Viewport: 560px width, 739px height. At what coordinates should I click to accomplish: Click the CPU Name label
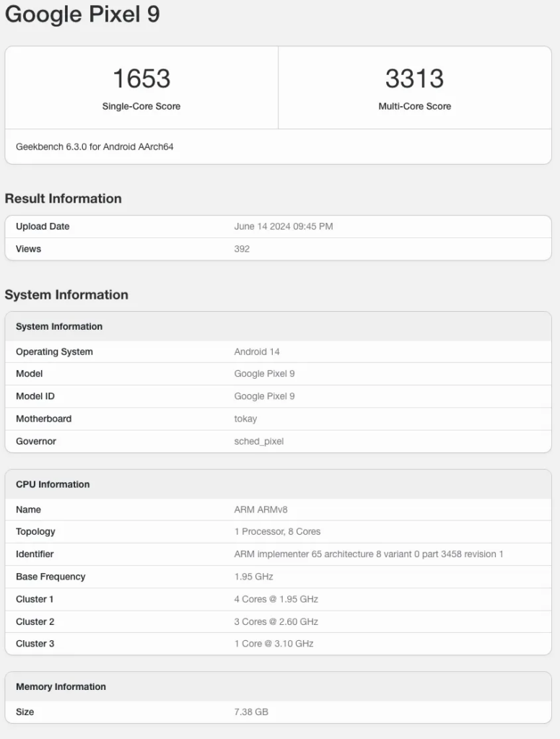point(28,510)
